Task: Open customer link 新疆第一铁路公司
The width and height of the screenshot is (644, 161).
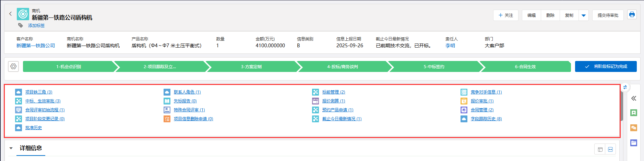Action: pyautogui.click(x=36, y=46)
